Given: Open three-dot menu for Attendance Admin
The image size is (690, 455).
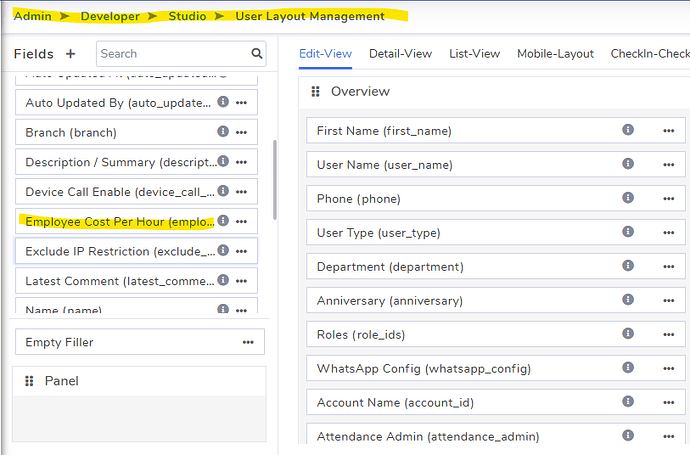Looking at the screenshot, I should tap(668, 437).
